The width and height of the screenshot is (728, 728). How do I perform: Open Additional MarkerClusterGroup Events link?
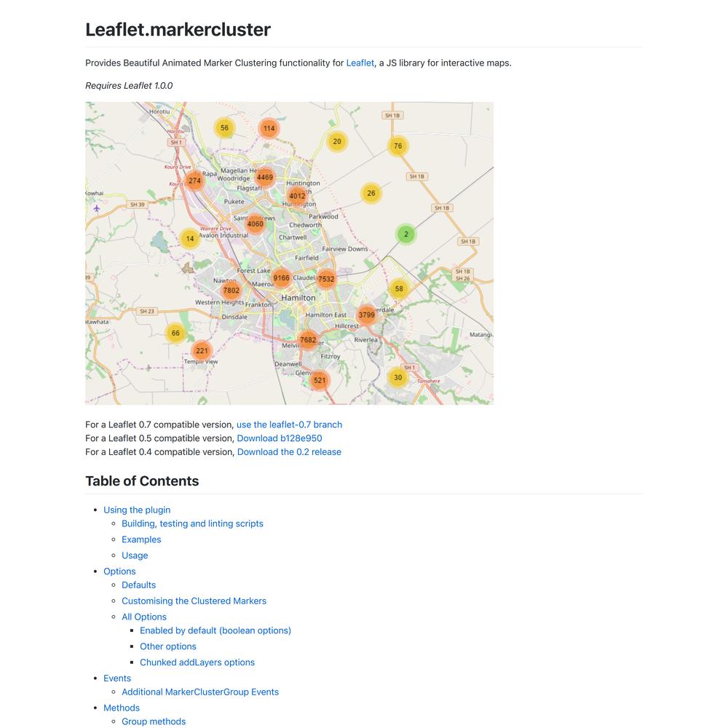coord(200,692)
